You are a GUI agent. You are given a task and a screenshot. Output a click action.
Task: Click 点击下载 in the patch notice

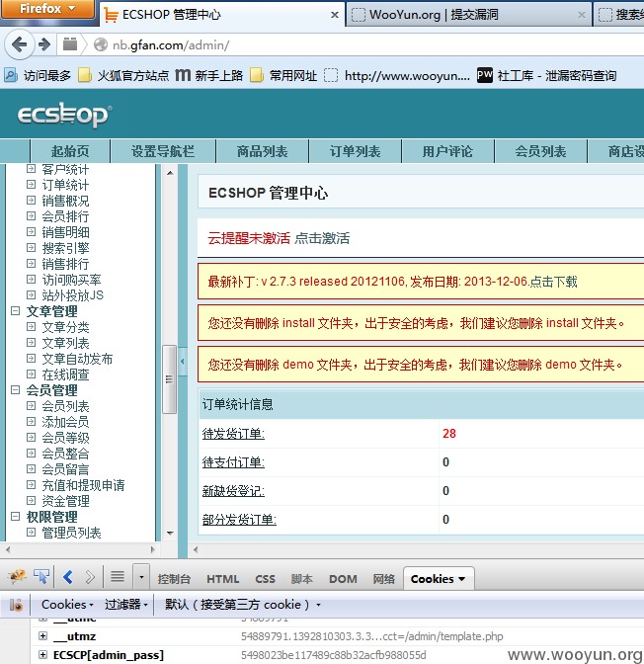click(x=553, y=282)
